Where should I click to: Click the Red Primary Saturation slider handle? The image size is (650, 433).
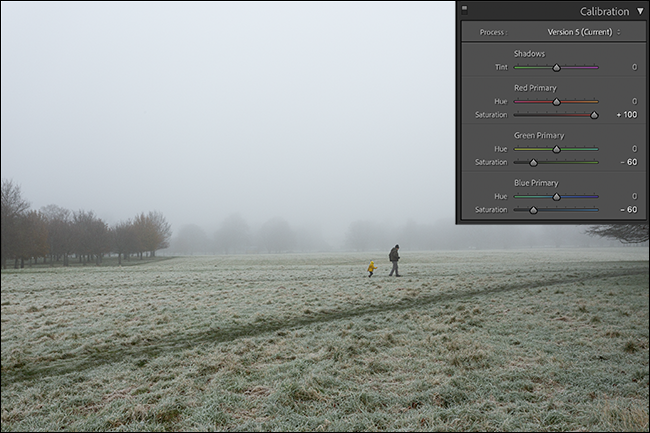click(594, 115)
